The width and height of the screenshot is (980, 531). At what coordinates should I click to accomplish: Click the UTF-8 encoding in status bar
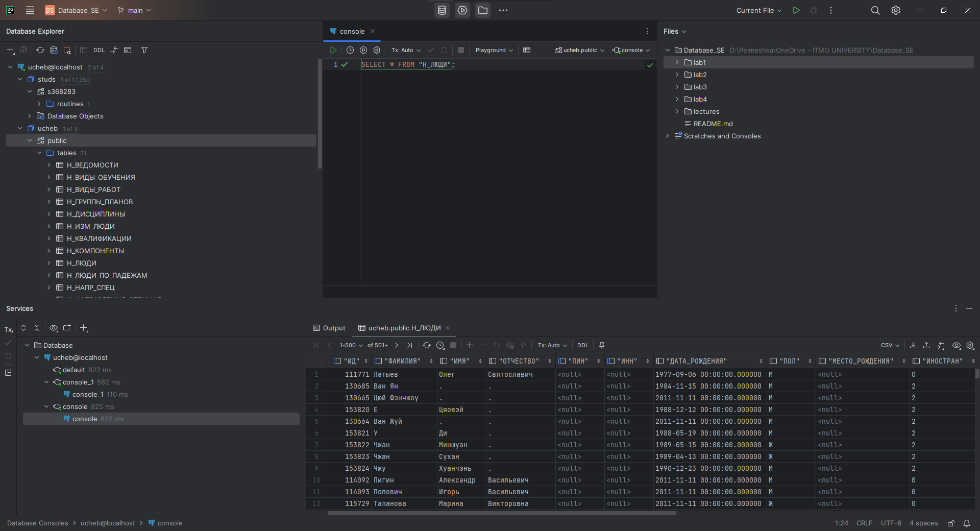pos(891,523)
